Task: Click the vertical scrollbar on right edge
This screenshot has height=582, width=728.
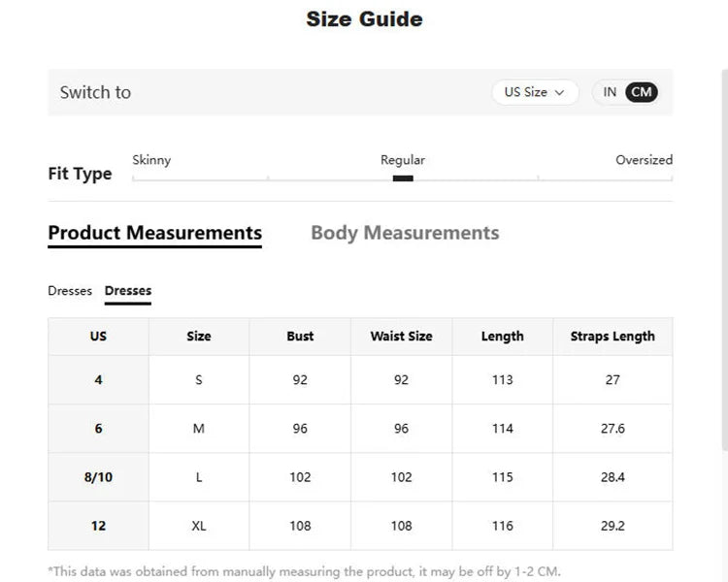Action: tap(725, 260)
